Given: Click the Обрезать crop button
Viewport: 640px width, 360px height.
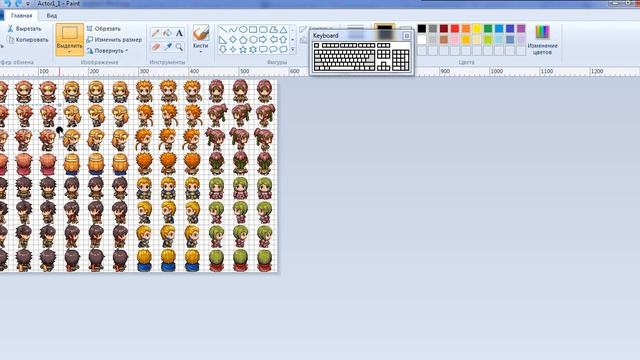Looking at the screenshot, I should 104,29.
